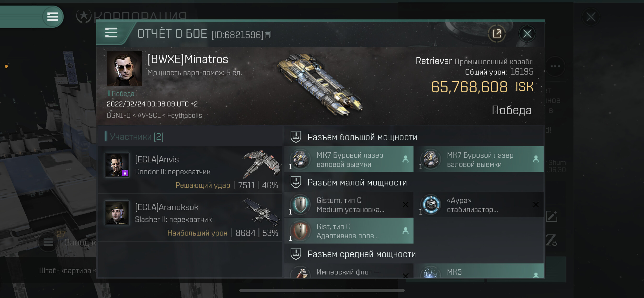
Task: Open the main menu in the teal corner tab
Action: (x=52, y=17)
